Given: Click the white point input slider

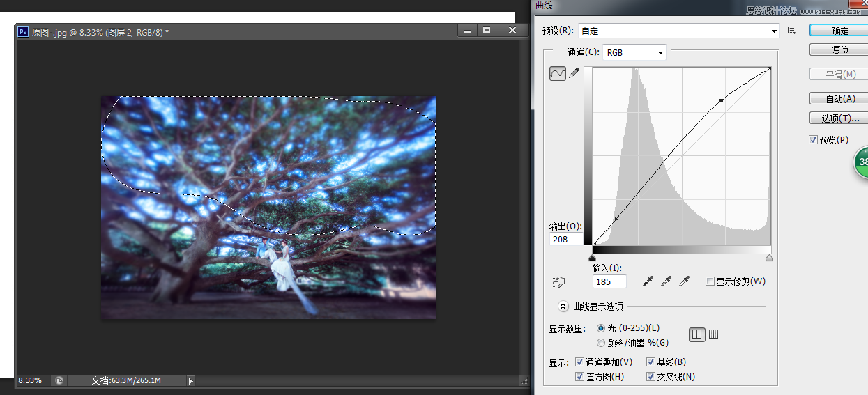Looking at the screenshot, I should 770,258.
